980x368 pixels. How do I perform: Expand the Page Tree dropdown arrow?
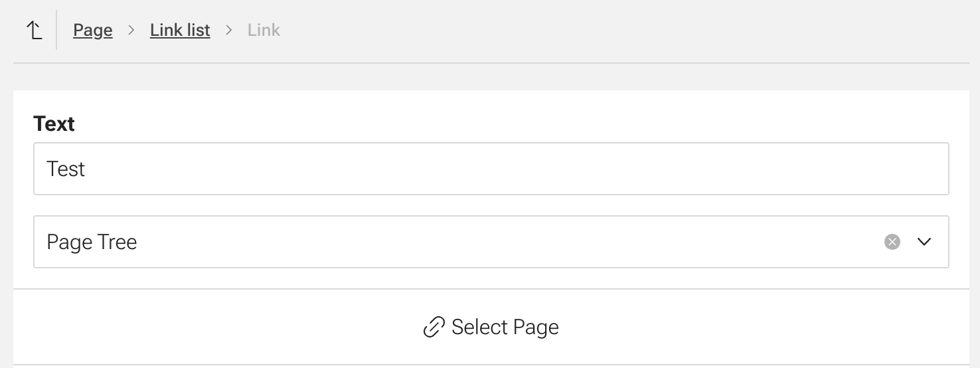click(x=924, y=242)
